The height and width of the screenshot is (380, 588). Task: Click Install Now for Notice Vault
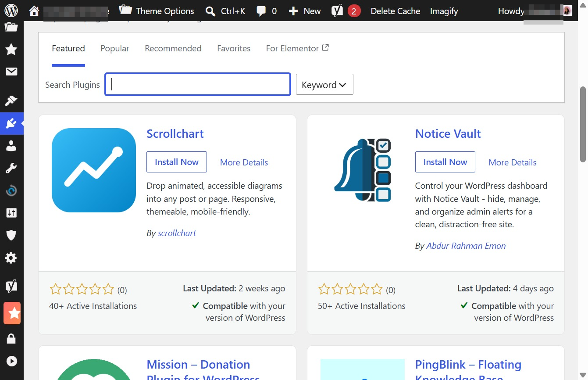[x=445, y=162]
